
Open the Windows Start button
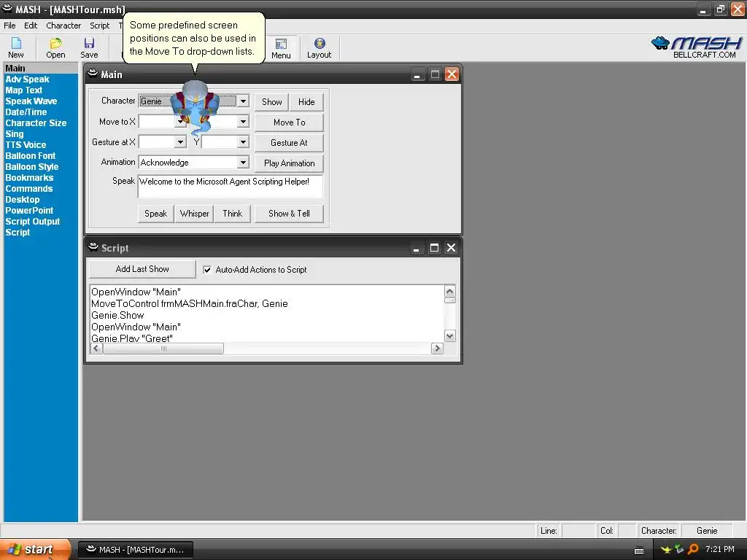tap(35, 549)
